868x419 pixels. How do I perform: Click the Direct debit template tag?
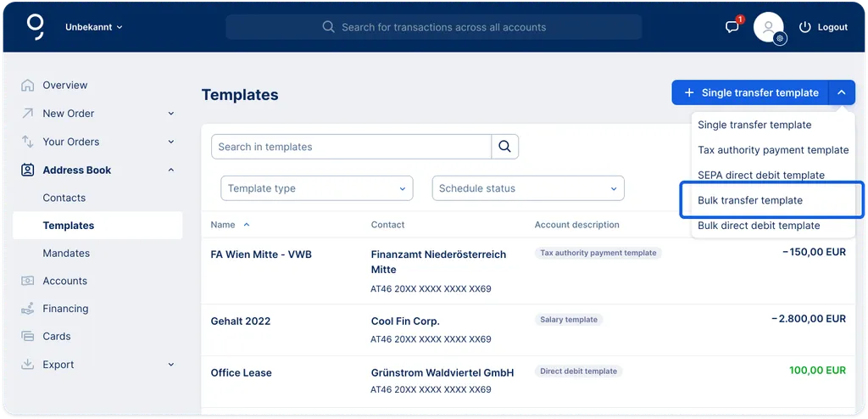578,372
